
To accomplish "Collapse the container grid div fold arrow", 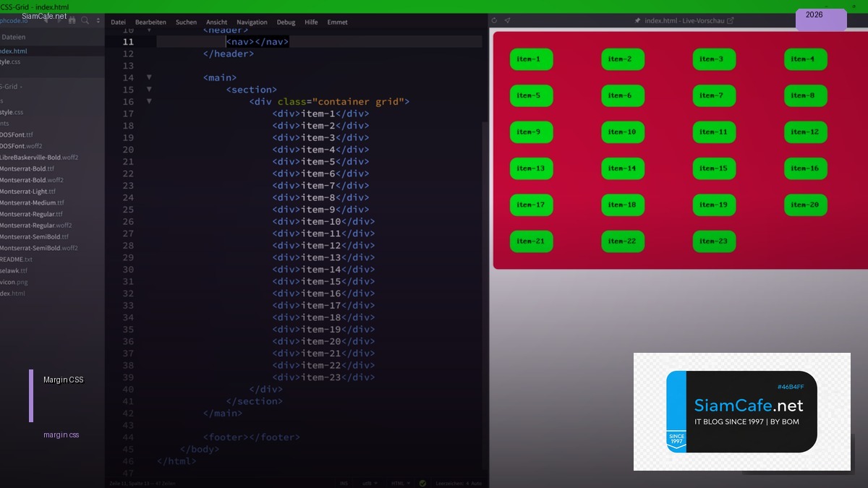I will [149, 101].
